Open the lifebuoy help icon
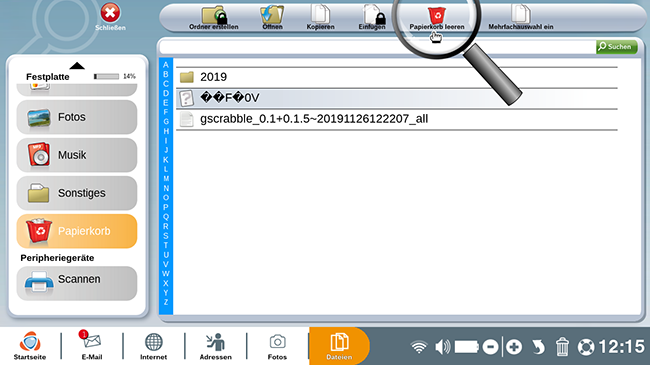Screen dimensions: 650x365 click(x=586, y=347)
